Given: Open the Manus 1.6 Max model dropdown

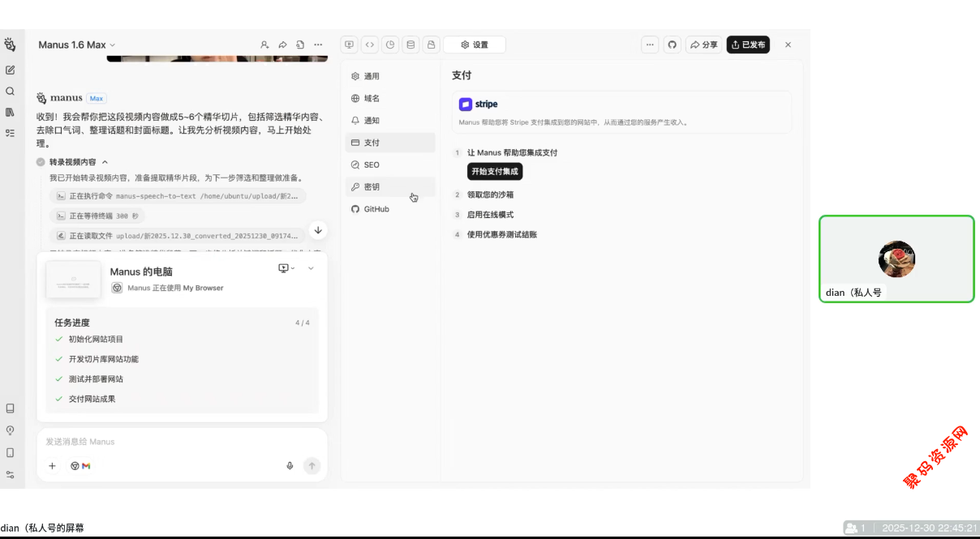Looking at the screenshot, I should (77, 45).
